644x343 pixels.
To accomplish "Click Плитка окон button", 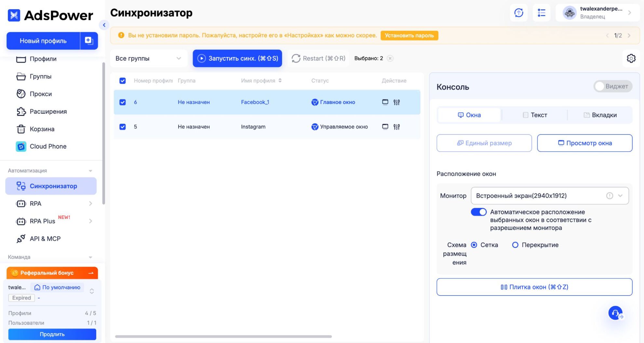I will click(x=534, y=287).
